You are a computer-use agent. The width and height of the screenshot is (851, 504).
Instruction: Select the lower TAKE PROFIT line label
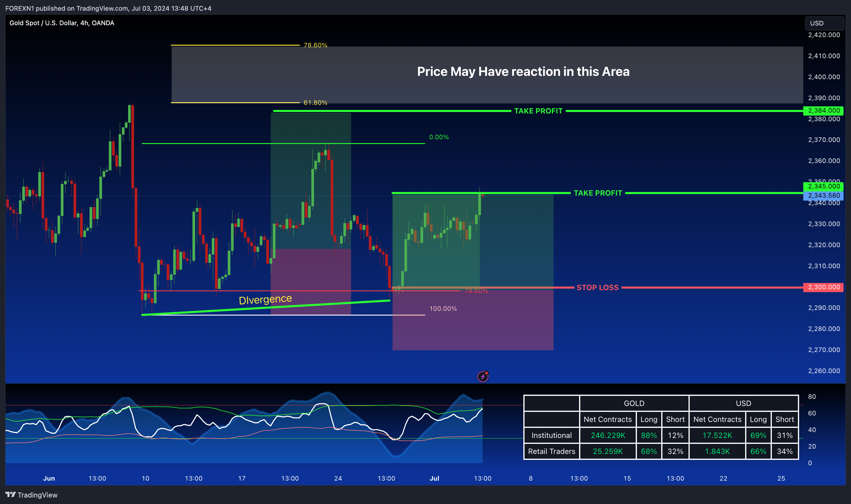point(598,193)
